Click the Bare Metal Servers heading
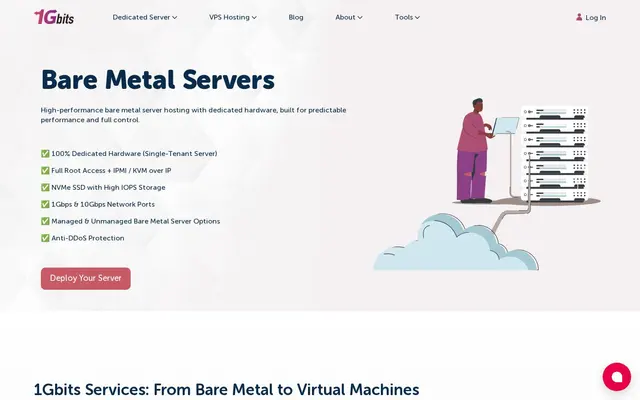The height and width of the screenshot is (400, 640). tap(158, 80)
